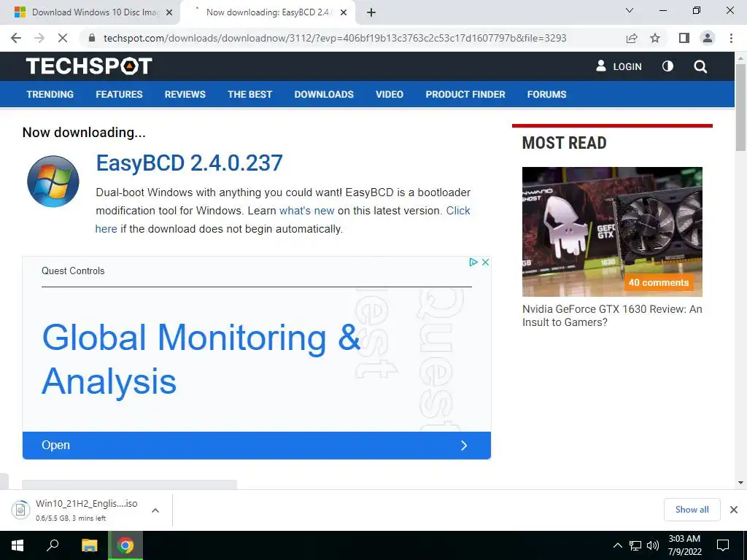Click the page scrollbar thumb

pyautogui.click(x=740, y=107)
